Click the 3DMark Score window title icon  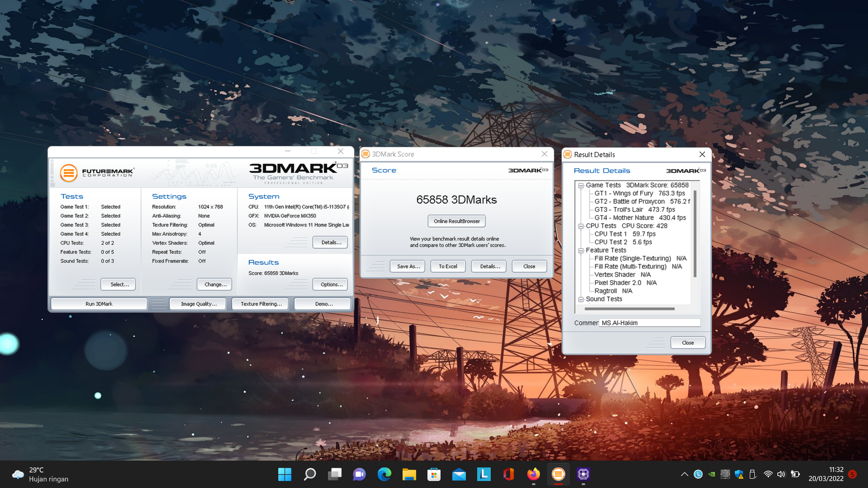366,154
